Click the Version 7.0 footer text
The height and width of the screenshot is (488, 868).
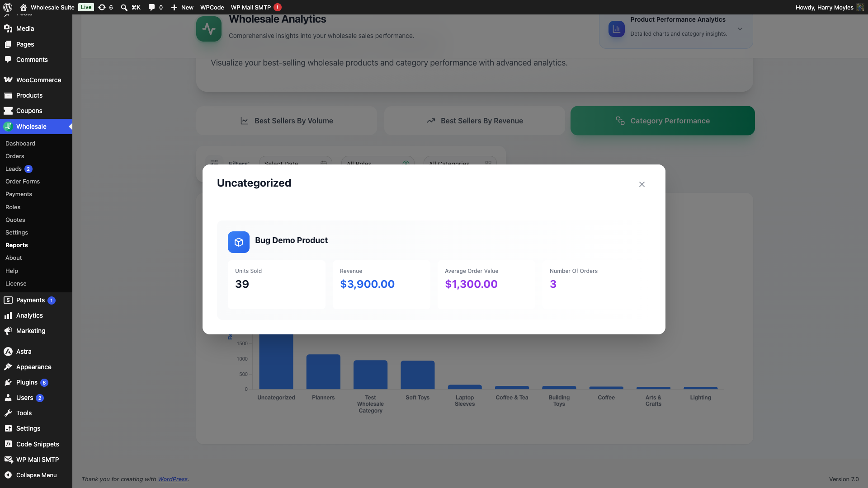(x=844, y=479)
